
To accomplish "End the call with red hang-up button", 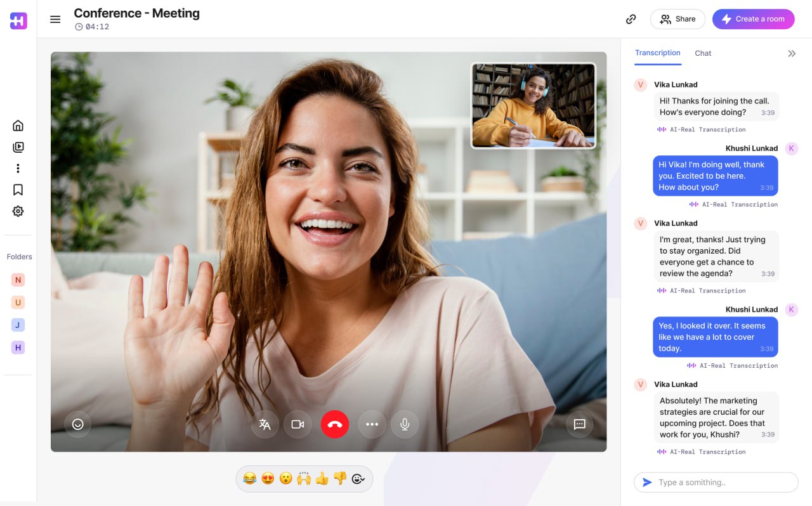I will coord(335,424).
